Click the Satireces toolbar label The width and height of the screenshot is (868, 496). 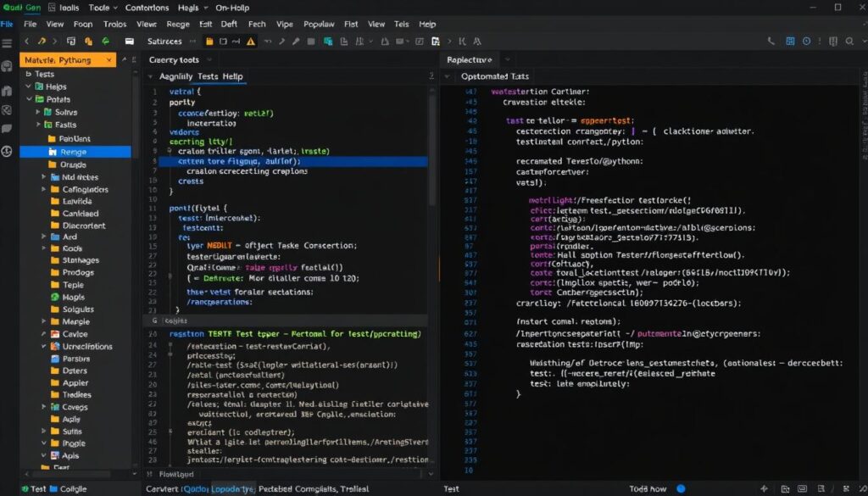click(x=164, y=42)
